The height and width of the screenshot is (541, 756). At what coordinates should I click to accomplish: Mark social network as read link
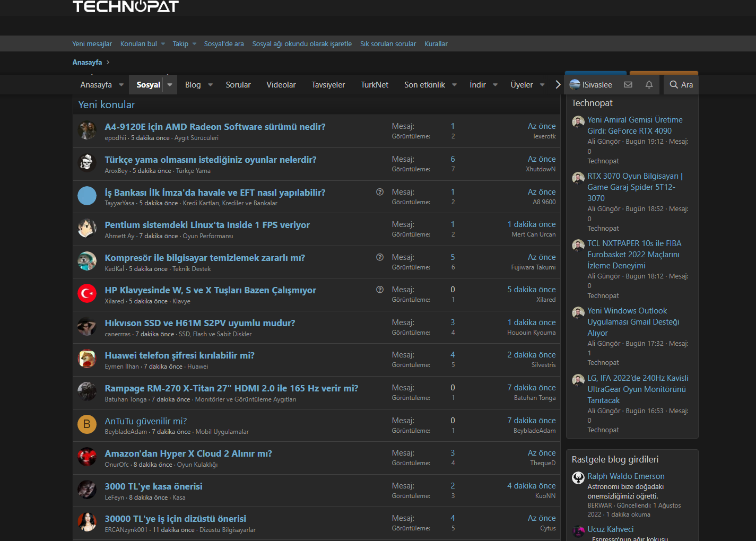pos(302,44)
